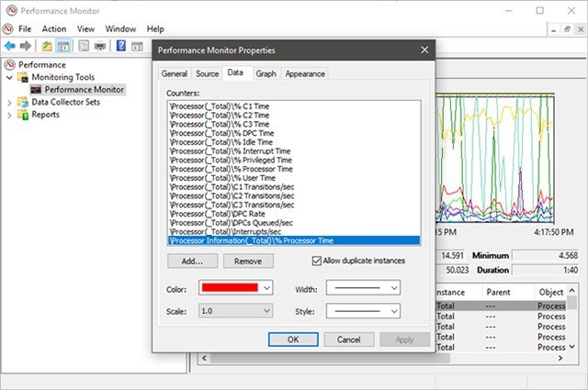
Task: Toggle the Show/Hide Console Tree icon
Action: point(66,46)
